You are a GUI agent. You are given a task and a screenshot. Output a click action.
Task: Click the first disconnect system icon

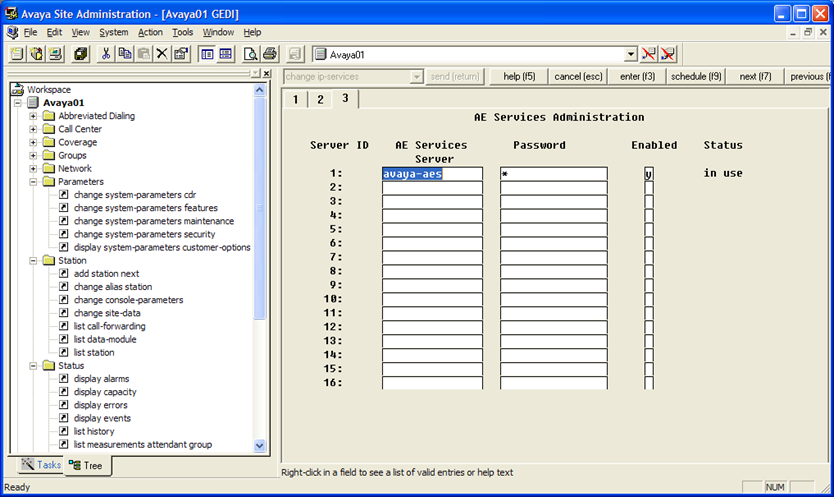tap(649, 54)
